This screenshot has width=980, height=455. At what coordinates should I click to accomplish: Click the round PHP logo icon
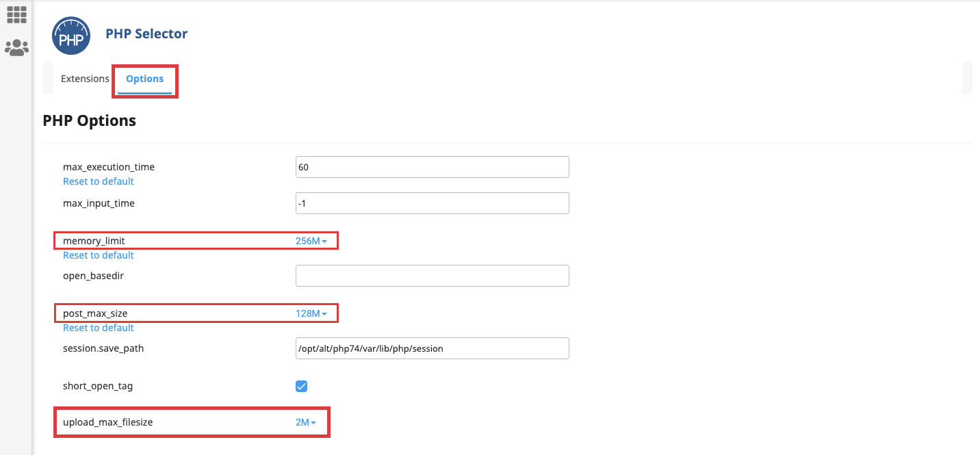click(71, 36)
